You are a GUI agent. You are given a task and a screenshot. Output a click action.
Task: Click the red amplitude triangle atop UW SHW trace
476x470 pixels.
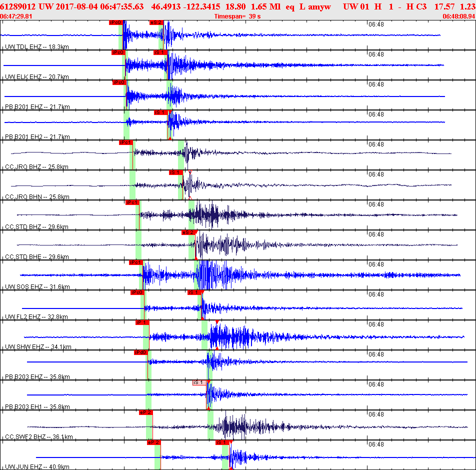tap(217, 322)
